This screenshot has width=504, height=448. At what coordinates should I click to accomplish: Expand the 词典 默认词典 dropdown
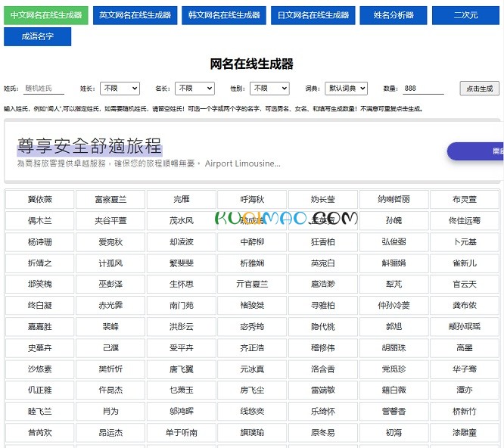click(346, 89)
